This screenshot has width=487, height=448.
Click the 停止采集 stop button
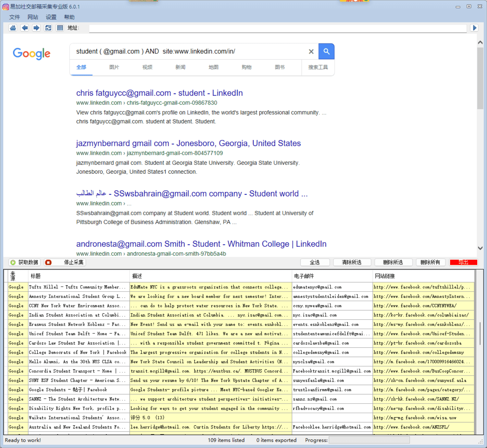coord(65,262)
